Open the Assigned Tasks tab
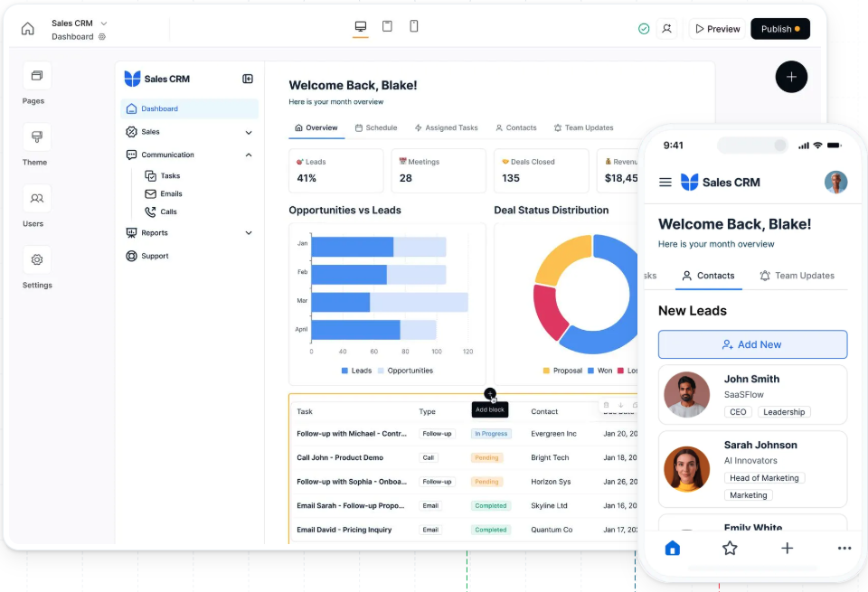The width and height of the screenshot is (868, 592). [x=446, y=127]
